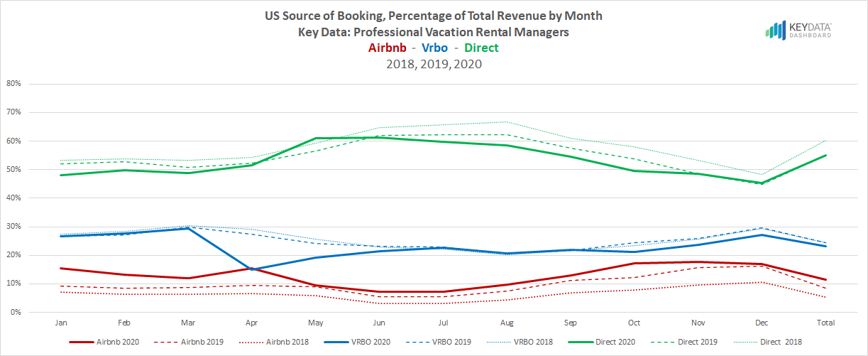Click the 50% y-axis label
The height and width of the screenshot is (356, 868).
coord(13,169)
